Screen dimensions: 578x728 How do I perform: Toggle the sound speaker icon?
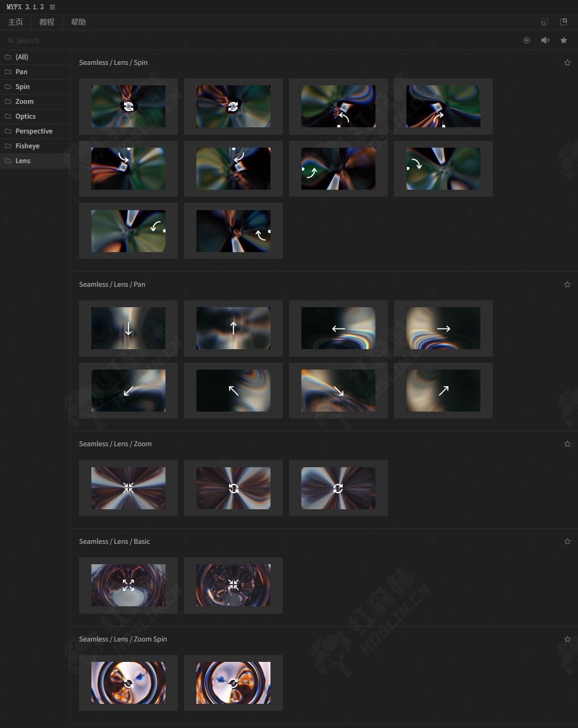click(x=545, y=40)
